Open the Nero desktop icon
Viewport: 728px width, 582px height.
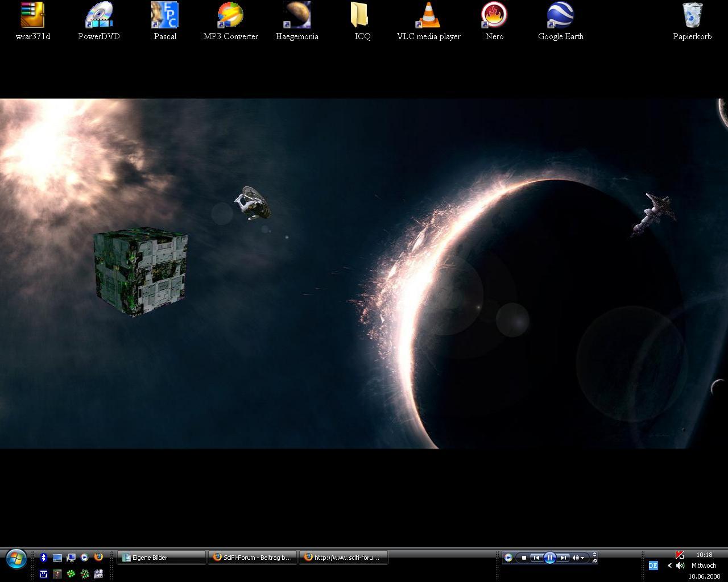coord(494,16)
